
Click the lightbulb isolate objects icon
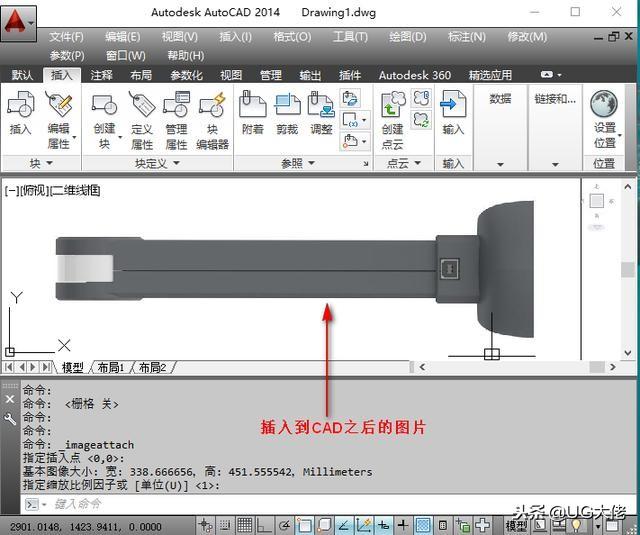576,526
